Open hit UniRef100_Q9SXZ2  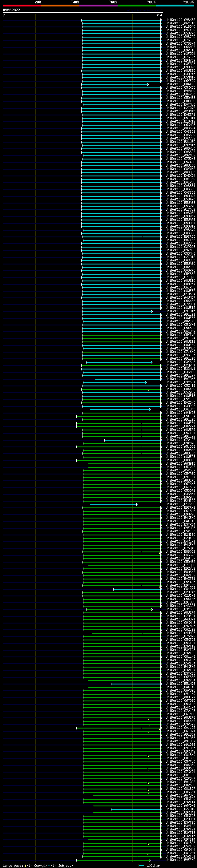click(x=180, y=20)
